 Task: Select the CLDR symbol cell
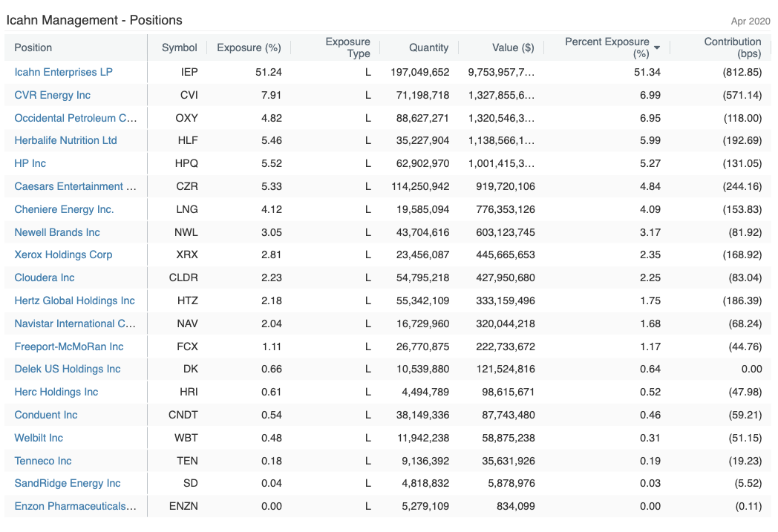183,278
